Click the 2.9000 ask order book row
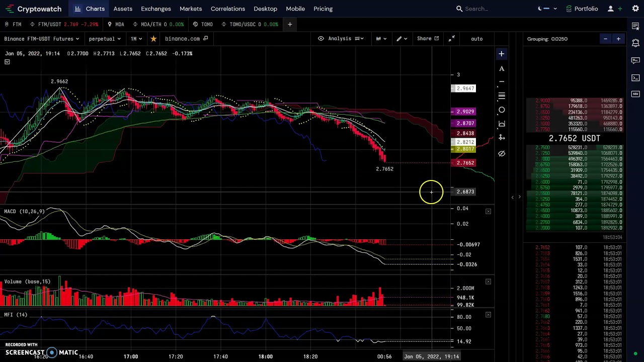Image resolution: width=644 pixels, height=362 pixels. tap(575, 101)
